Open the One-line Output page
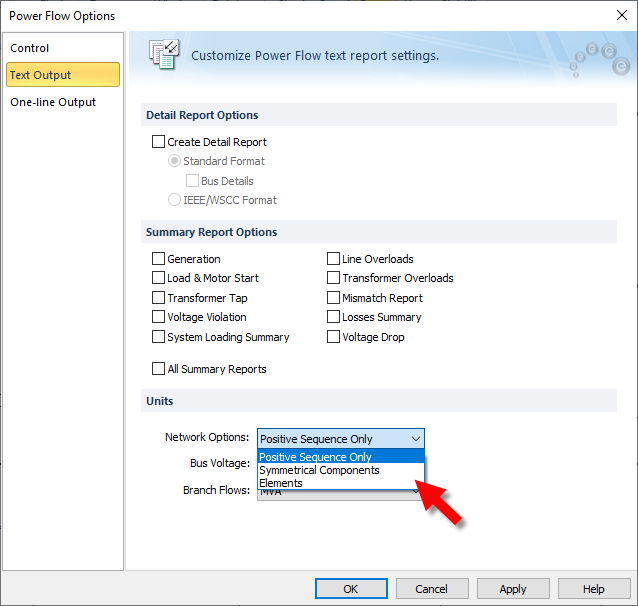Screen dimensions: 638x606 tap(53, 102)
